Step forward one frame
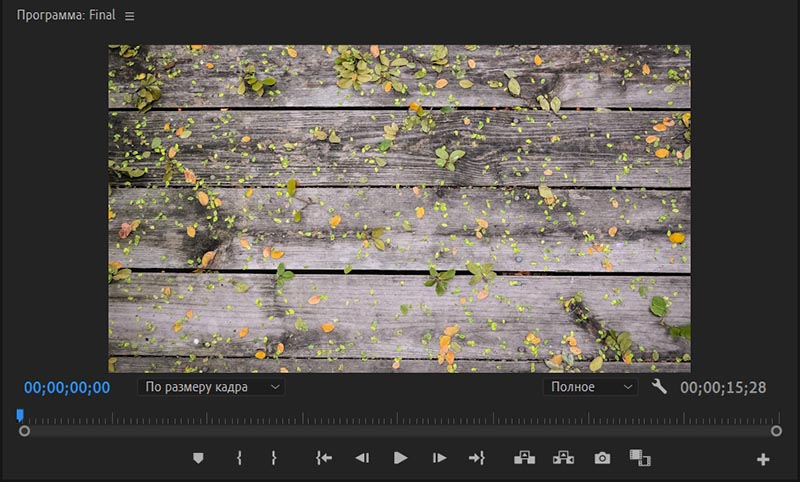 tap(439, 458)
